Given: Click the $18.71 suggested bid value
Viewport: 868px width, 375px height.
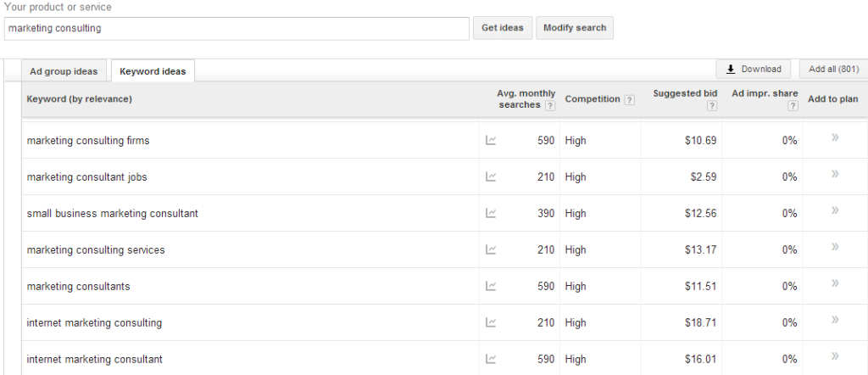Looking at the screenshot, I should tap(700, 323).
